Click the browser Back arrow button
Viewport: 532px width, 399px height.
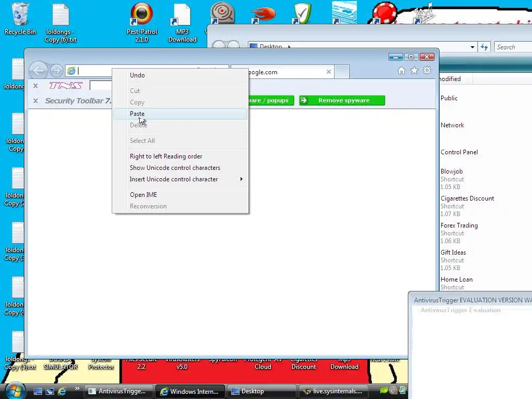pyautogui.click(x=38, y=70)
